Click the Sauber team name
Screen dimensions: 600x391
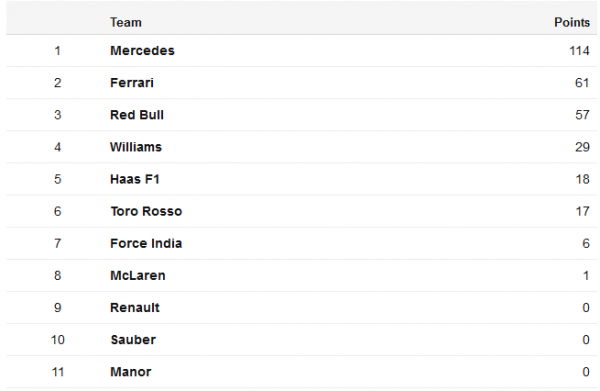[133, 340]
